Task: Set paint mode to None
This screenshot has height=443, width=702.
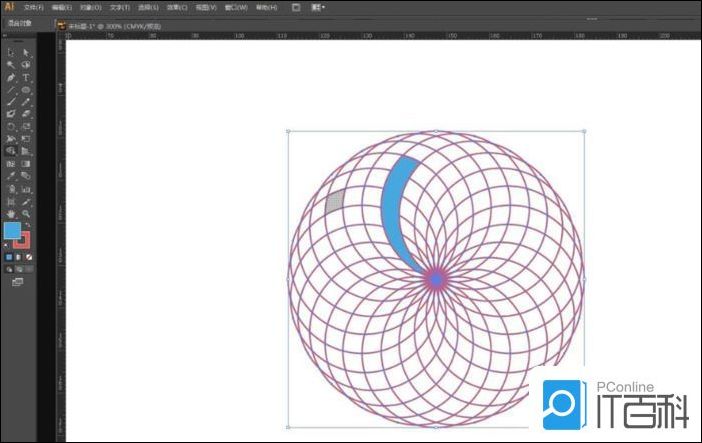Action: [28, 257]
